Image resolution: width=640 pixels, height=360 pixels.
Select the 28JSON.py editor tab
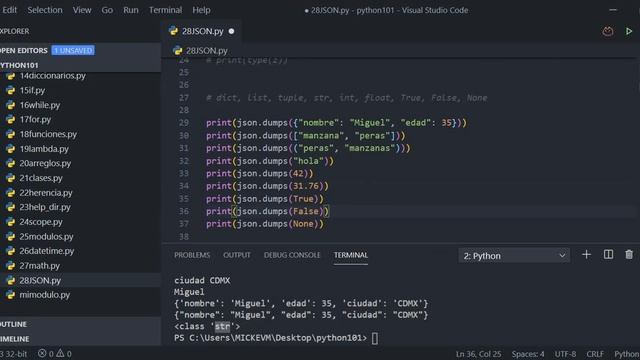coord(202,31)
